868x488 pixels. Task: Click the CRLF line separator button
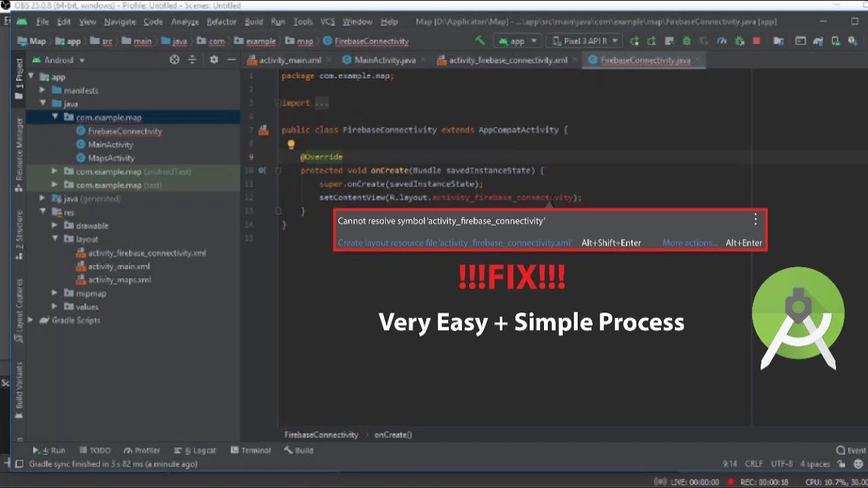click(x=754, y=464)
